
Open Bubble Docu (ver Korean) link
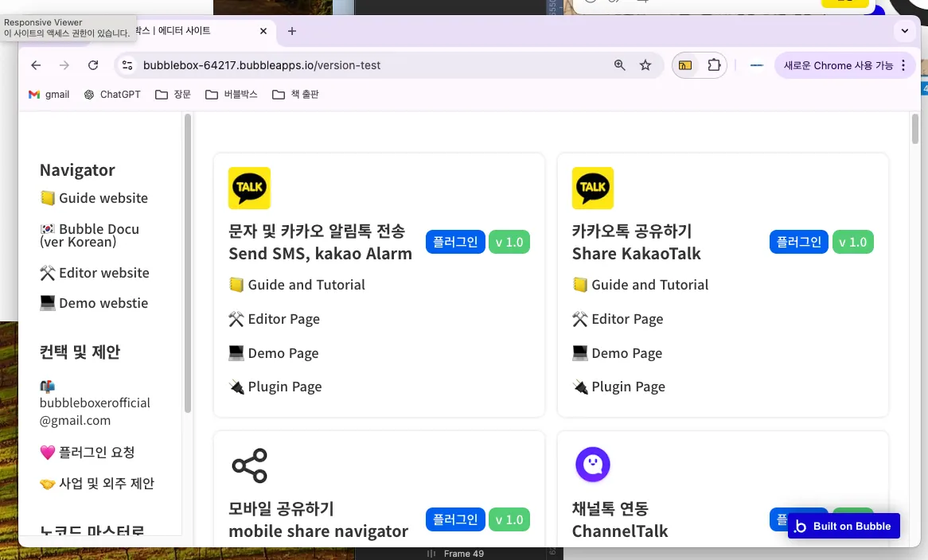point(89,235)
